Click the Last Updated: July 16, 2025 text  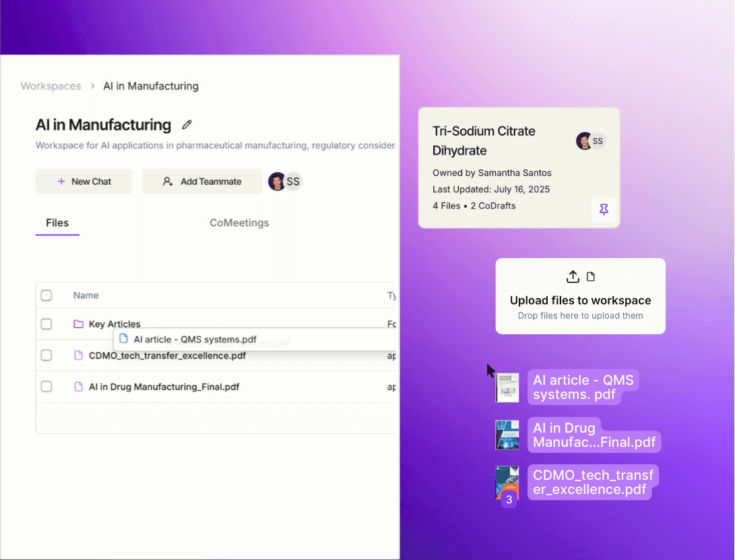click(490, 189)
